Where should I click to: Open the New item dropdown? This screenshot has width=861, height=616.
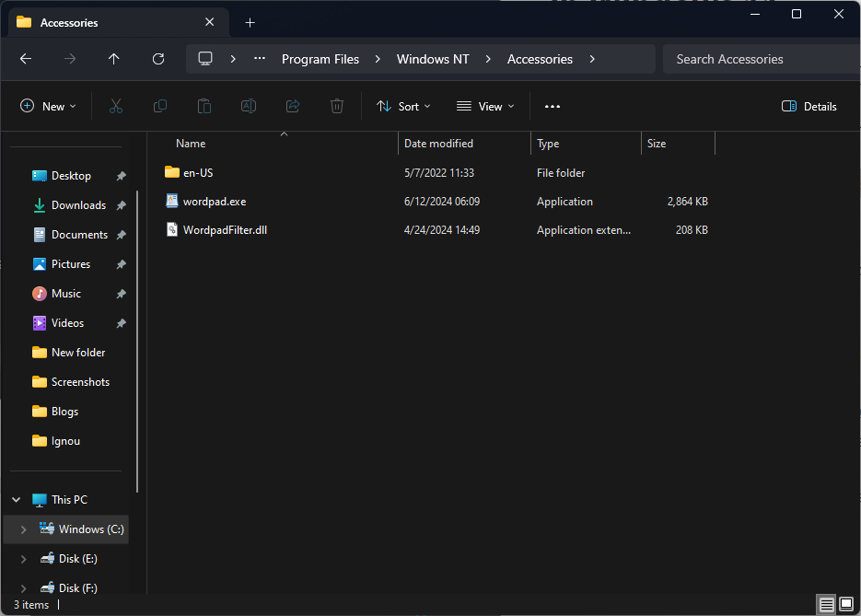click(48, 107)
